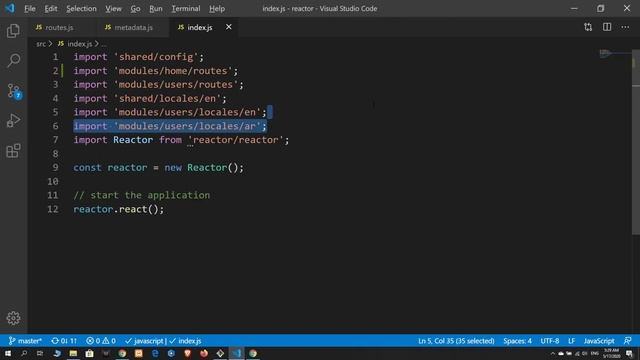Open Windows taskbar search

[x=24, y=353]
